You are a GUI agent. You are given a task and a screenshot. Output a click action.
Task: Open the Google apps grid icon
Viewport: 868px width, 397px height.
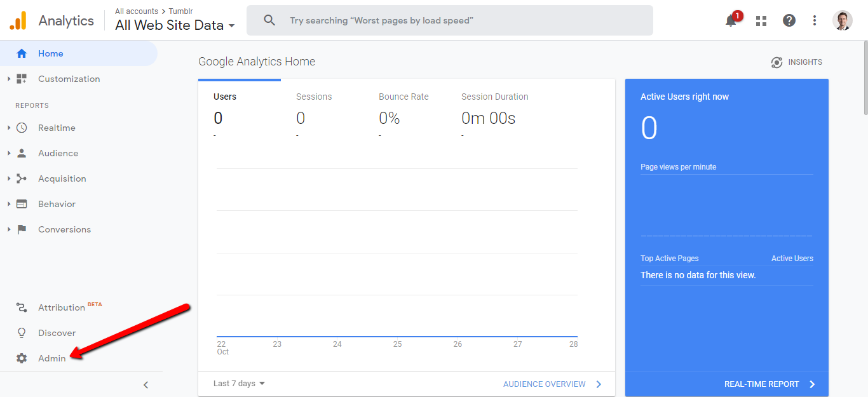point(761,20)
